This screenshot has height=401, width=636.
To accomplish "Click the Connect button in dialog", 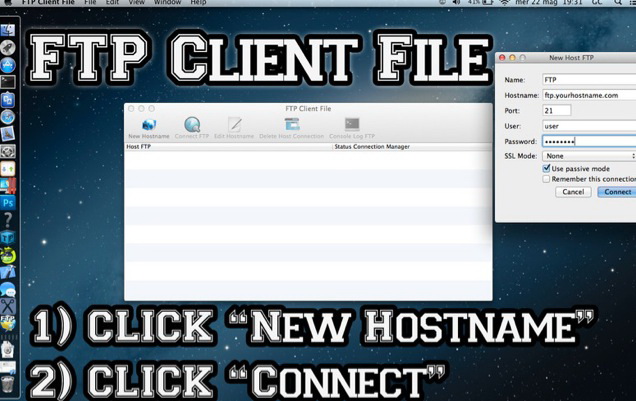I will coord(617,192).
